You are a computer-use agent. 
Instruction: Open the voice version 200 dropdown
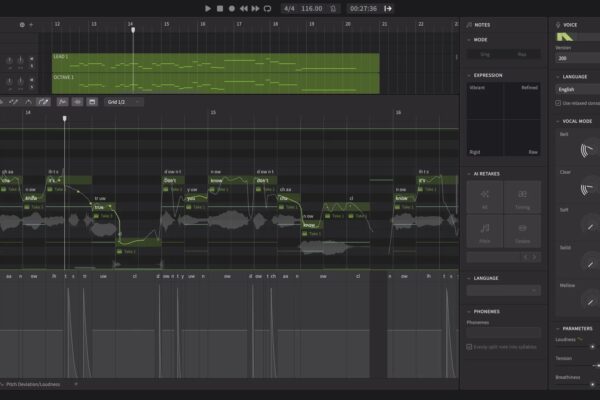[577, 58]
